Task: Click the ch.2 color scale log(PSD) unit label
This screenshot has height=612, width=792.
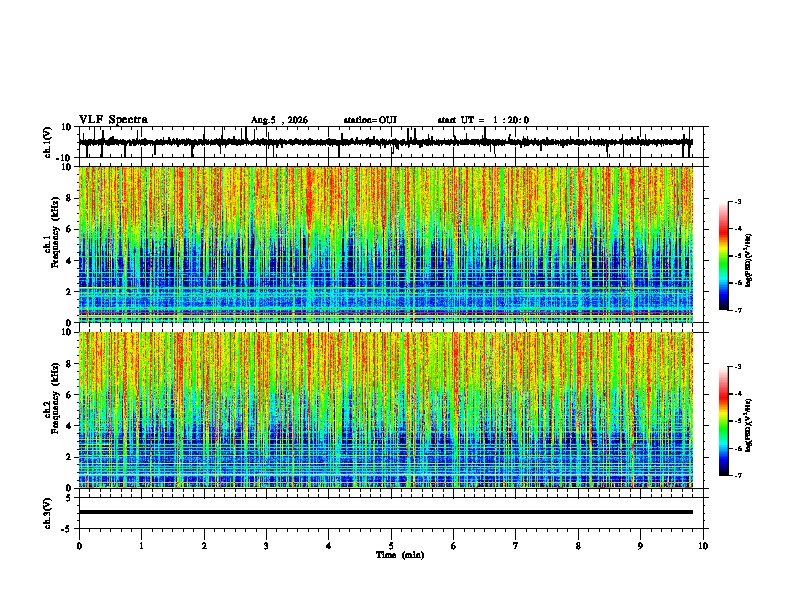Action: coord(749,425)
